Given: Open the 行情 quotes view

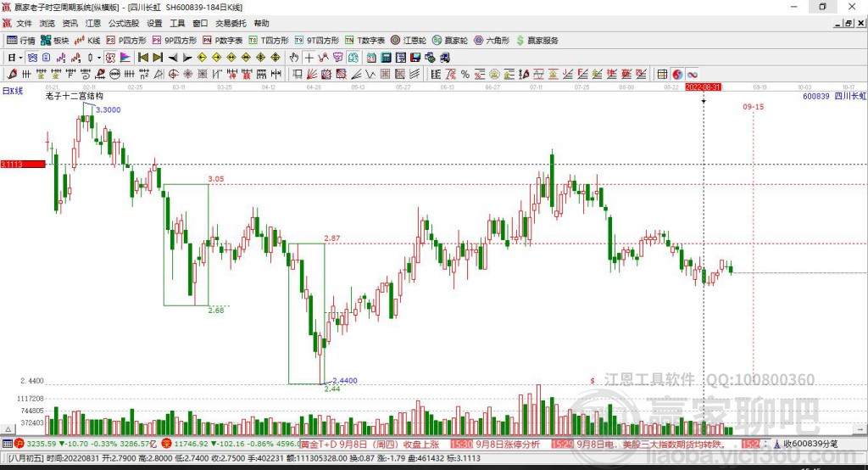Looking at the screenshot, I should pos(21,41).
